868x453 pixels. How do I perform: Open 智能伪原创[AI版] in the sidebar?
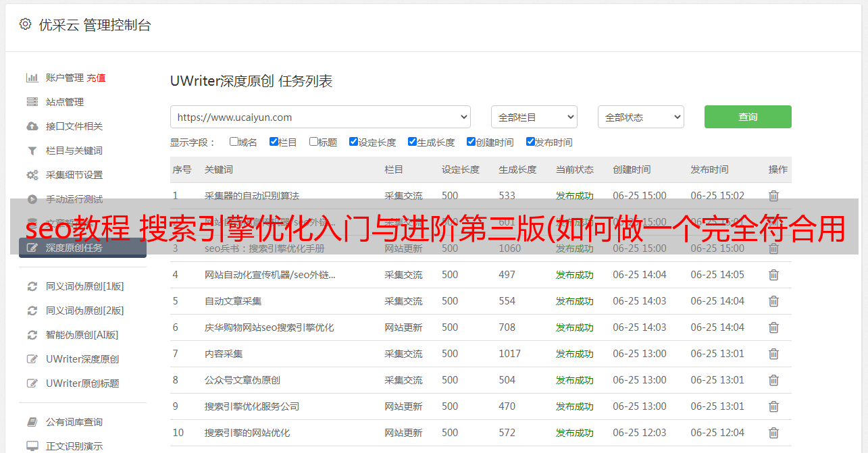point(82,335)
